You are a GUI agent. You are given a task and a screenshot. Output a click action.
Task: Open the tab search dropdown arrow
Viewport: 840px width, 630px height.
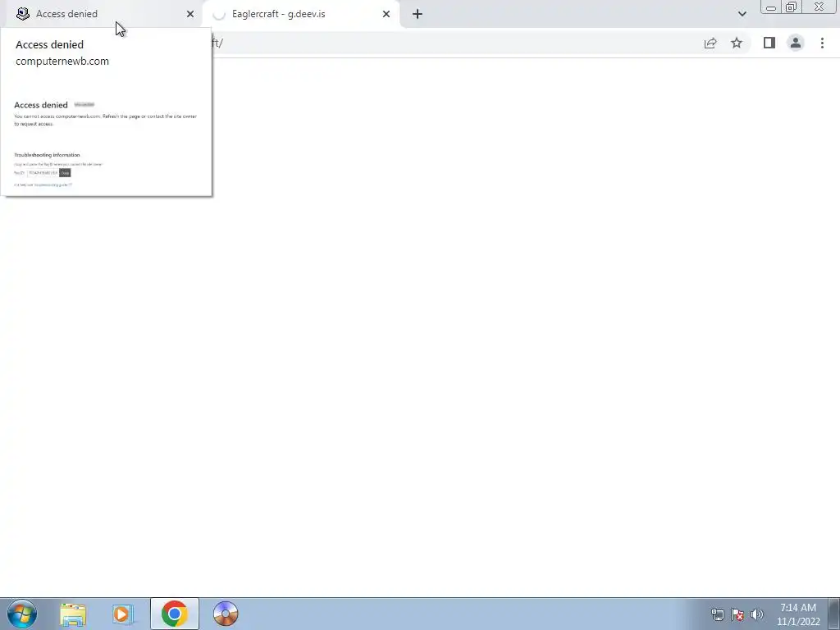pyautogui.click(x=742, y=14)
